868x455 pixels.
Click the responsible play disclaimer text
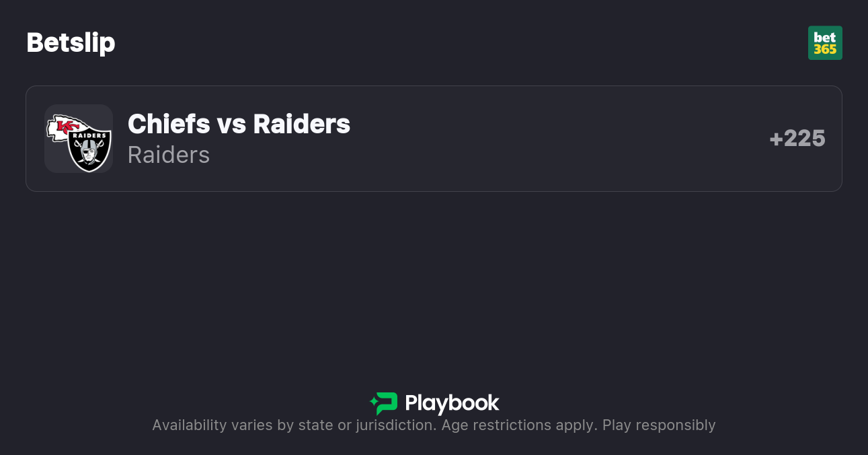(434, 425)
